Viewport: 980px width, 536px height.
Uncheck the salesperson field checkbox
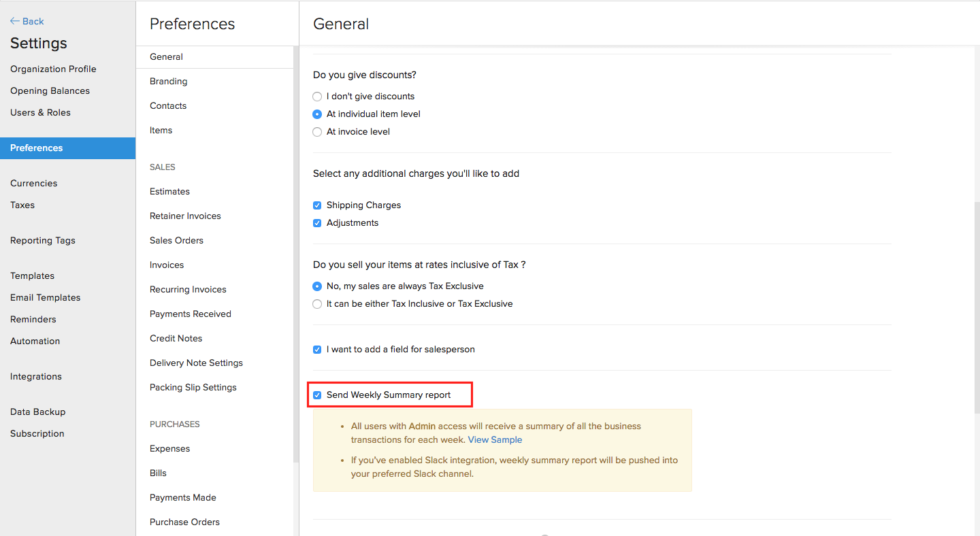click(317, 350)
